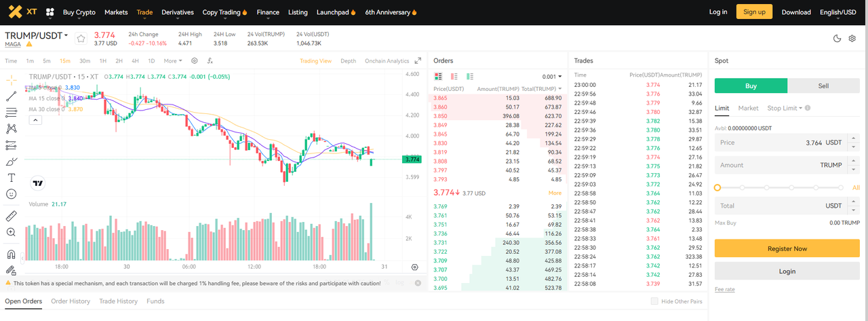Switch to Order History tab
The height and width of the screenshot is (321, 868).
[71, 301]
